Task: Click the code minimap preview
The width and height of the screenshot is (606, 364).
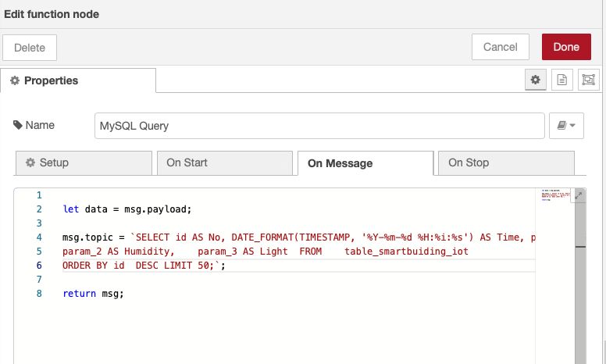Action: 555,195
